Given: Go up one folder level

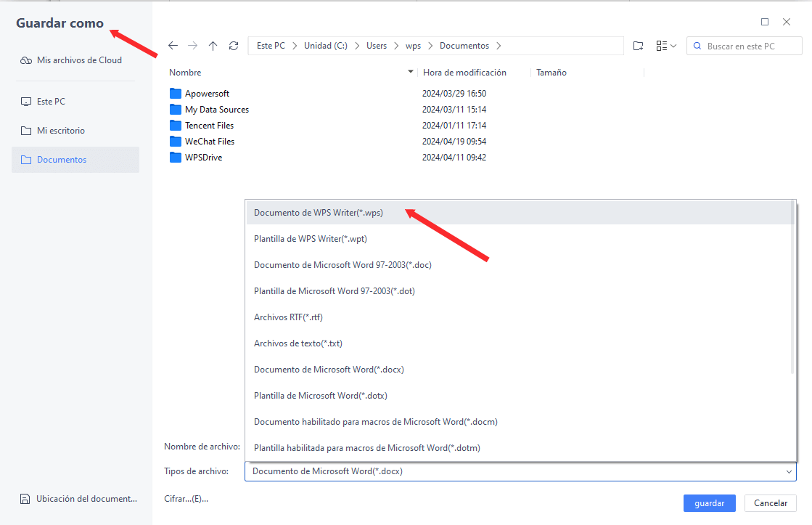Looking at the screenshot, I should [x=213, y=46].
